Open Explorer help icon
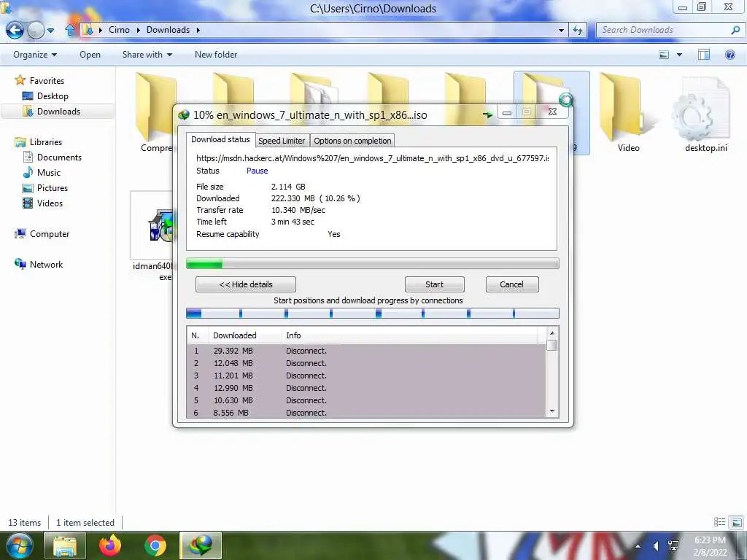The height and width of the screenshot is (560, 747). click(729, 55)
